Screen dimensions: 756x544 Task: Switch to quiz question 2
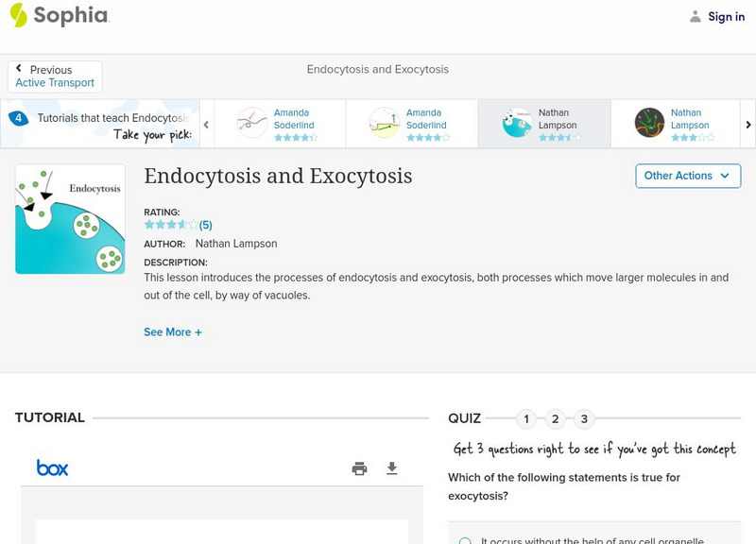[x=556, y=419]
